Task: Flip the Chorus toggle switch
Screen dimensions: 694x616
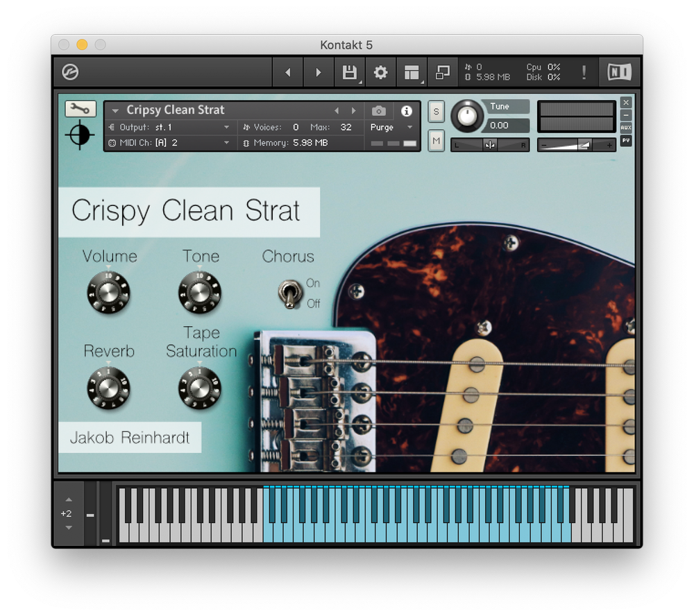Action: (290, 293)
